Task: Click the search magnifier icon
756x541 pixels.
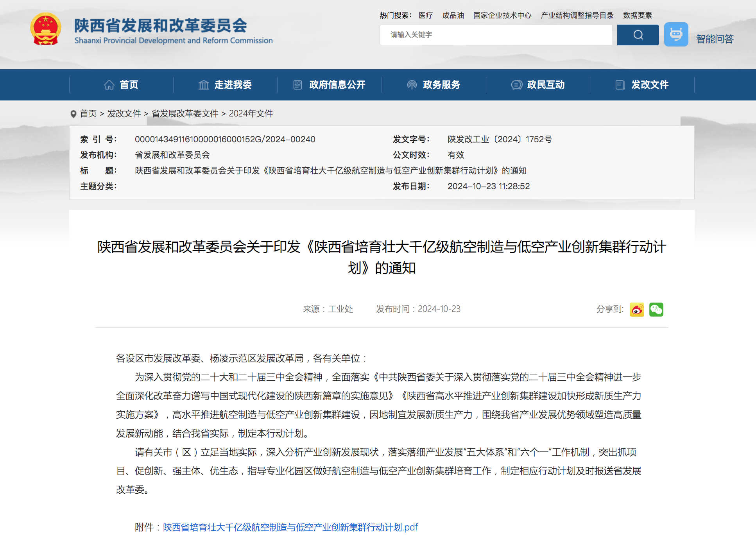Action: click(638, 35)
